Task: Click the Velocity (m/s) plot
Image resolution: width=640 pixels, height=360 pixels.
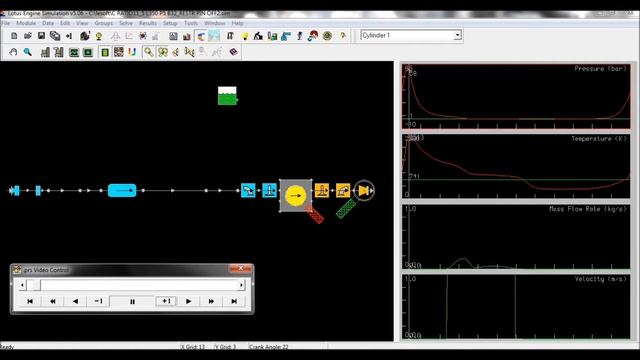Action: tap(516, 307)
